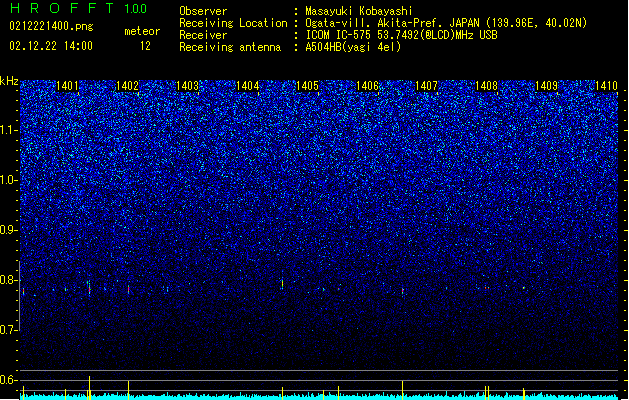
Task: Click the Receiving antenna value A504HB(yagi 4el)
Action: pyautogui.click(x=353, y=47)
